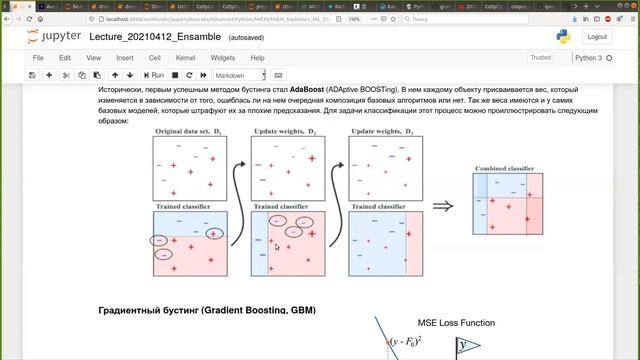Expand the list all tabs chevron
Screen dimensions: 640x360
pyautogui.click(x=597, y=6)
